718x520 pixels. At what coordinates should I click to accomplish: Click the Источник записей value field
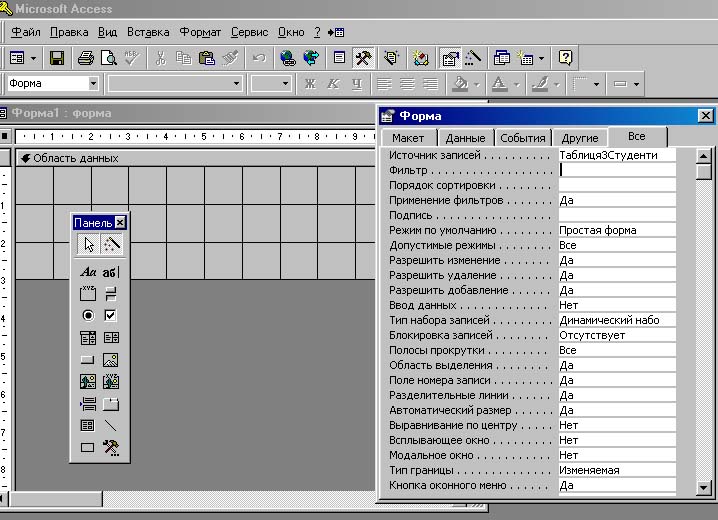click(x=617, y=155)
